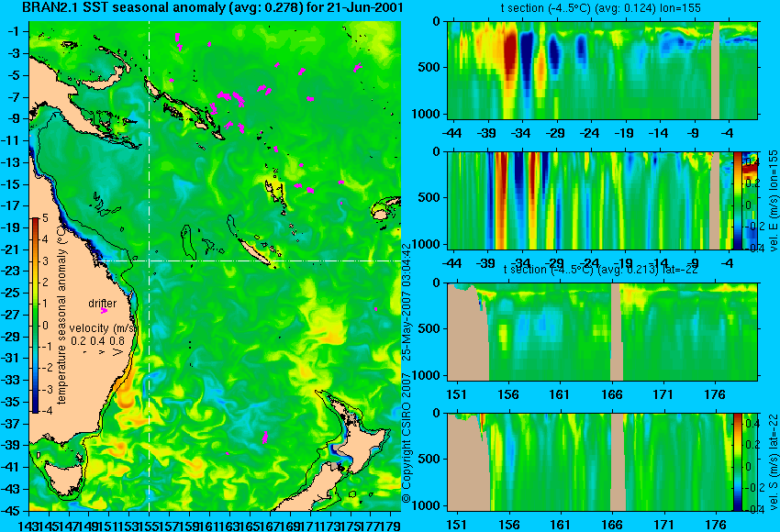
Task: Click the BRAN2.1 SST seasonal anomaly title
Action: coord(212,7)
